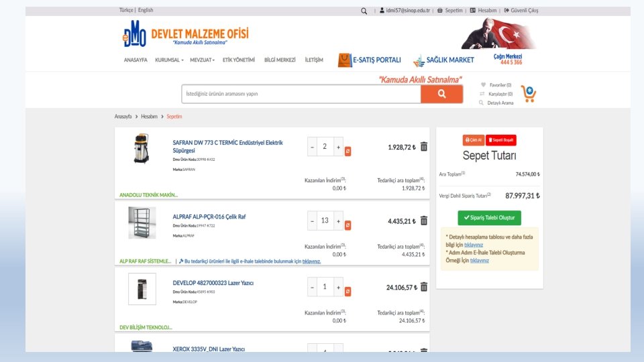Switch language to Türkçe
644x362 pixels.
tap(126, 10)
